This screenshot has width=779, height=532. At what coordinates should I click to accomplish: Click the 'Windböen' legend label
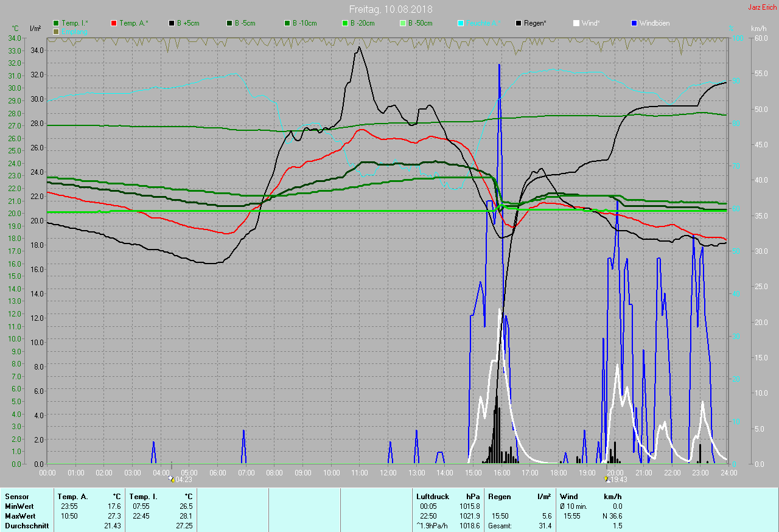(655, 23)
